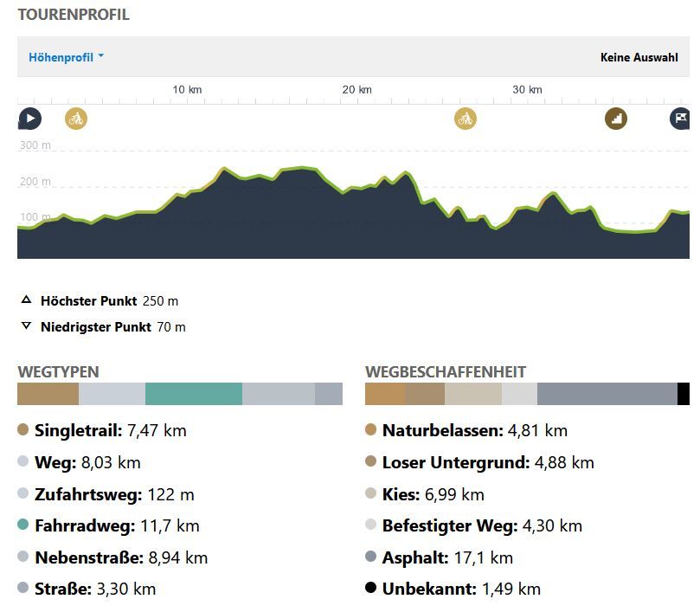The height and width of the screenshot is (612, 700).
Task: Click the black Unbekannt legend dot
Action: coord(371,589)
